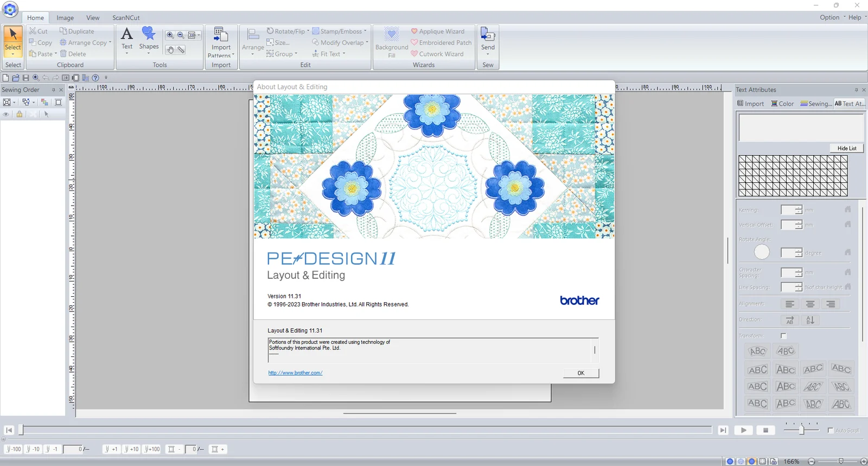Click the Undo arrow in quick toolbar
Image resolution: width=868 pixels, height=466 pixels.
(46, 78)
